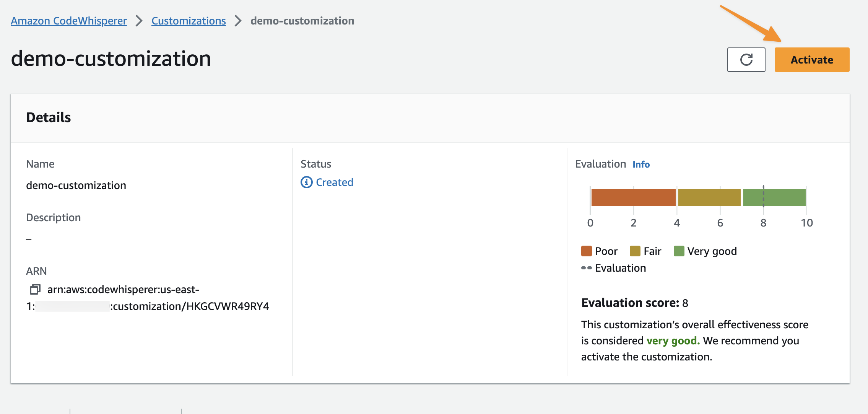868x414 pixels.
Task: Click the Created status text
Action: tap(334, 182)
